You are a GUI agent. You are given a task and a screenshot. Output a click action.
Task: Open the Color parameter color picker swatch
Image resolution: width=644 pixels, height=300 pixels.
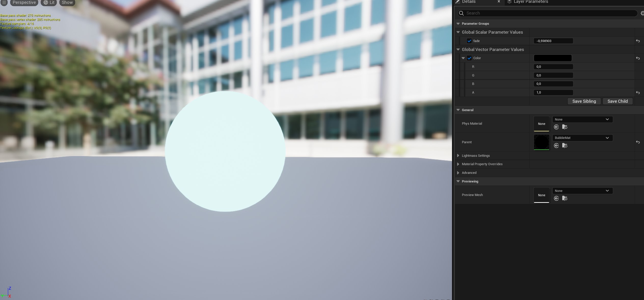tap(553, 58)
